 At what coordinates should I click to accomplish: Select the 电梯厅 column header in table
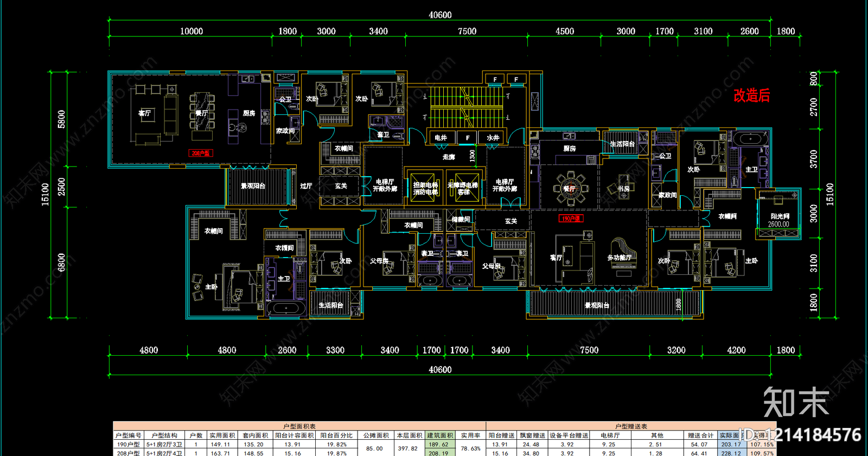coord(610,435)
